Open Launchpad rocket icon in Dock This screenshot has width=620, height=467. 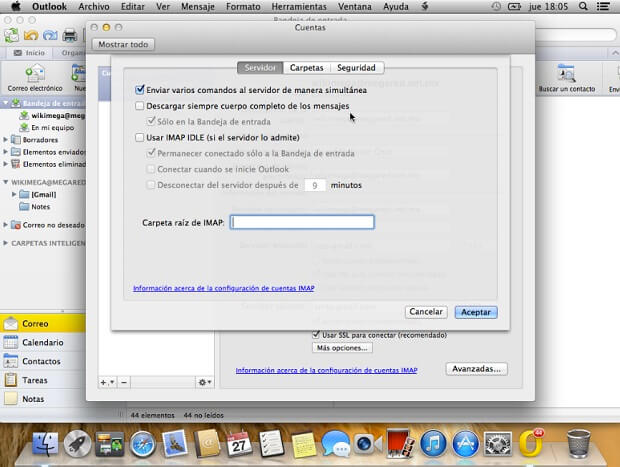coord(78,444)
